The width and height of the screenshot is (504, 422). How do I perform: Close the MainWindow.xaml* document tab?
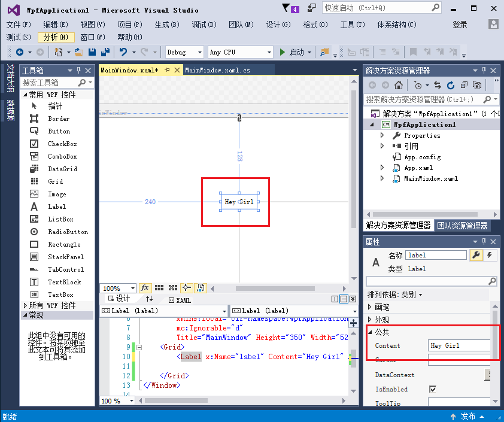click(x=177, y=70)
